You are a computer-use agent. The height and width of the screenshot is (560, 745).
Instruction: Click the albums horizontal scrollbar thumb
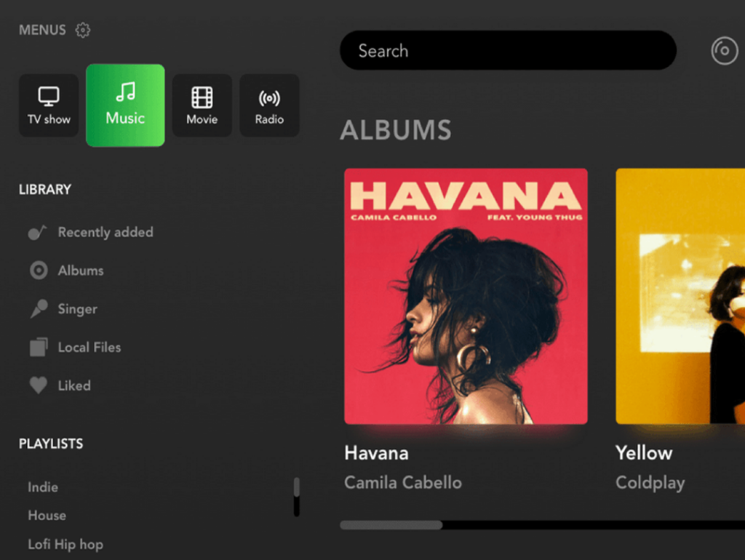click(391, 525)
